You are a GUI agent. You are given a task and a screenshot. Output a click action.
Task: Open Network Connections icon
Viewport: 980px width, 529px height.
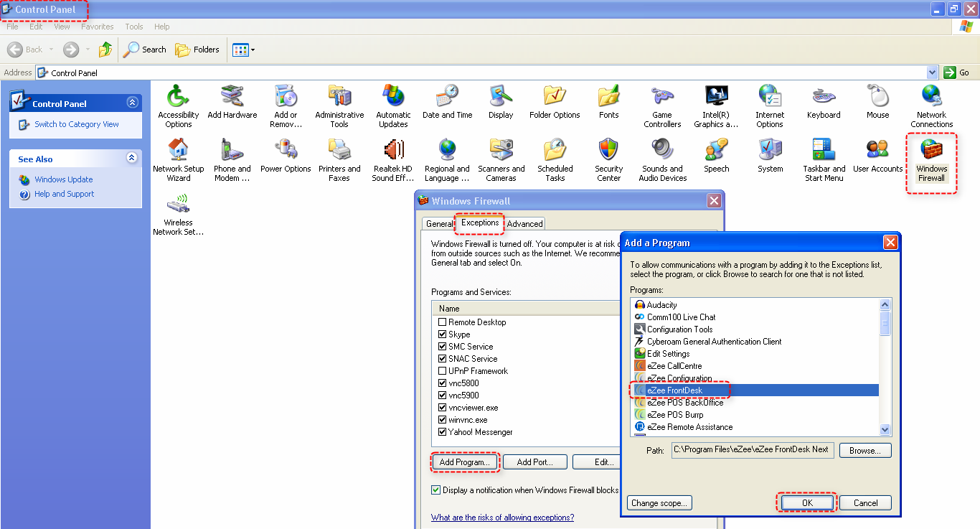pyautogui.click(x=931, y=96)
